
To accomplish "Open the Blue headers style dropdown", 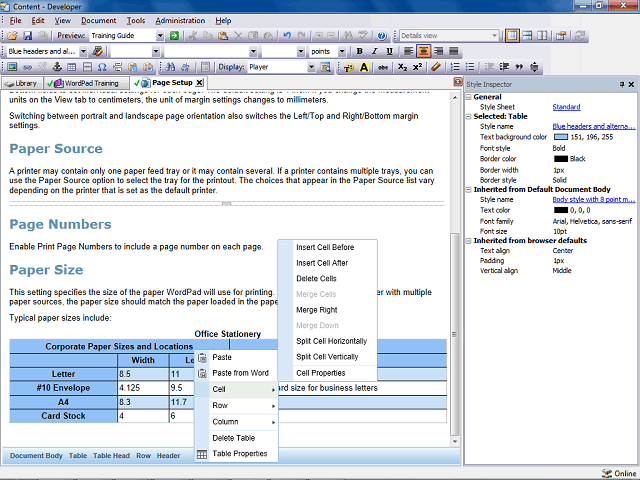I will pyautogui.click(x=83, y=51).
